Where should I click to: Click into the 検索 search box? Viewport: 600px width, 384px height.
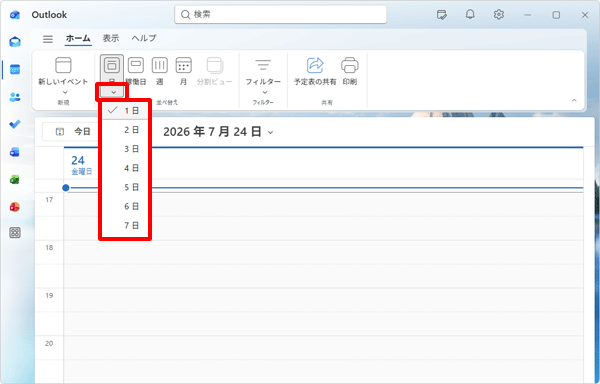[280, 15]
